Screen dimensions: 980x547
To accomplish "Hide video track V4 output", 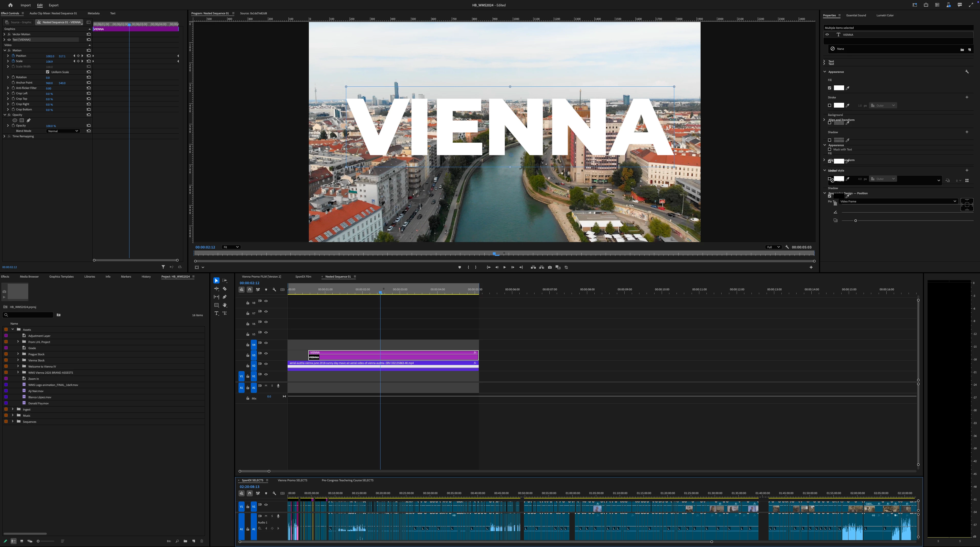I will (266, 343).
